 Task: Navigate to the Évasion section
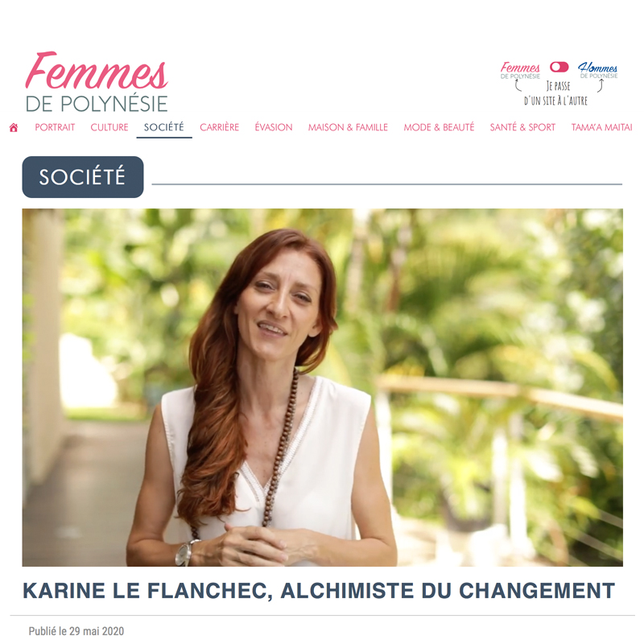[x=274, y=127]
